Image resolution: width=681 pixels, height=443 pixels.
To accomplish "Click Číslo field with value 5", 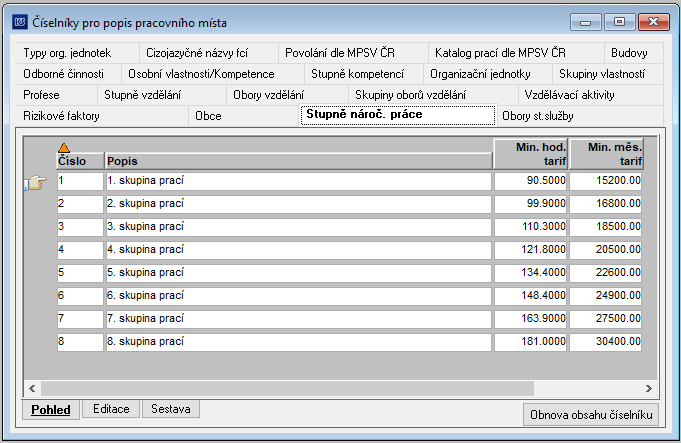I will pyautogui.click(x=80, y=273).
